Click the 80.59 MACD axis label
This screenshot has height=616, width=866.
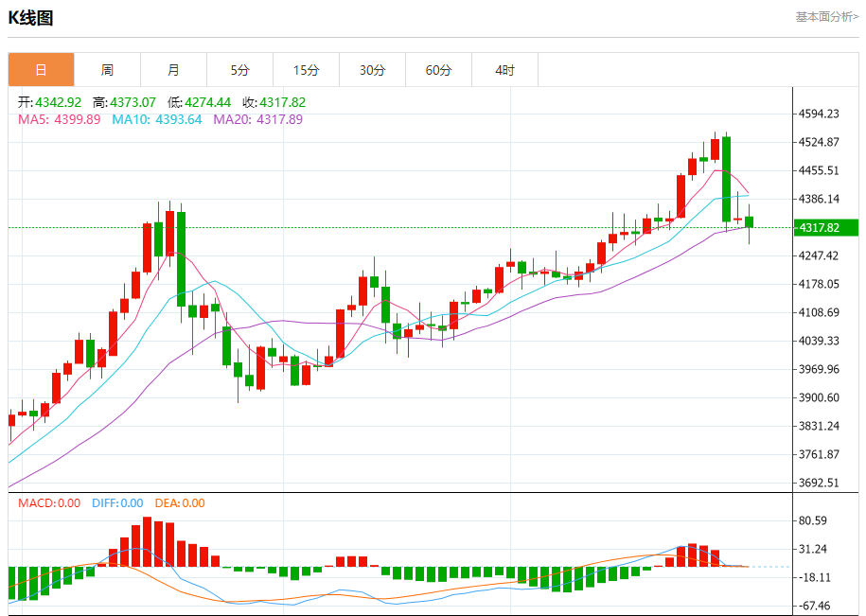pos(813,520)
